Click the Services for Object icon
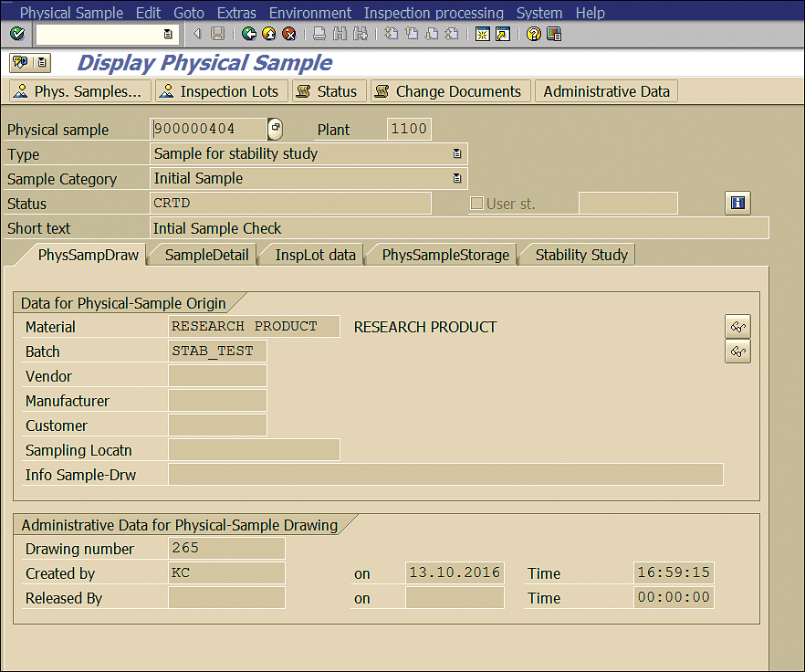The image size is (805, 672). 20,63
